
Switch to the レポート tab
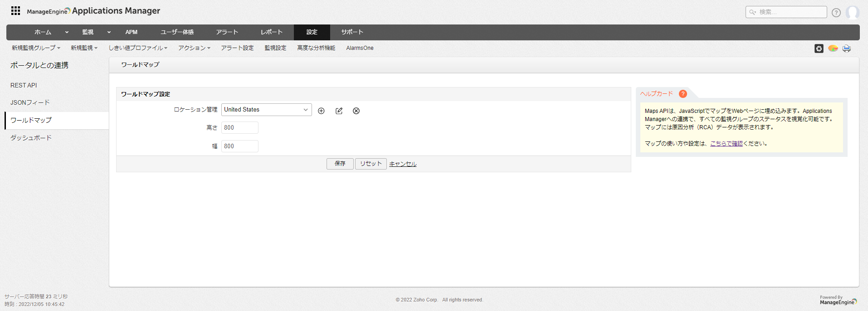coord(272,32)
